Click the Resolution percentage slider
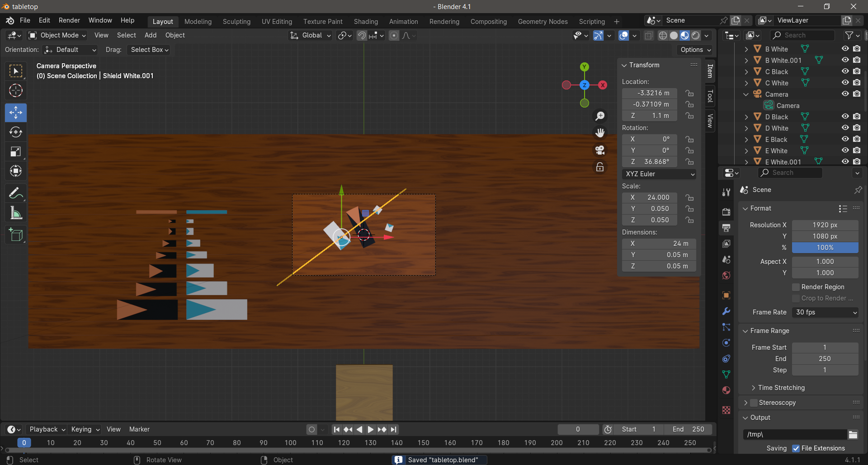Image resolution: width=868 pixels, height=465 pixels. 825,248
